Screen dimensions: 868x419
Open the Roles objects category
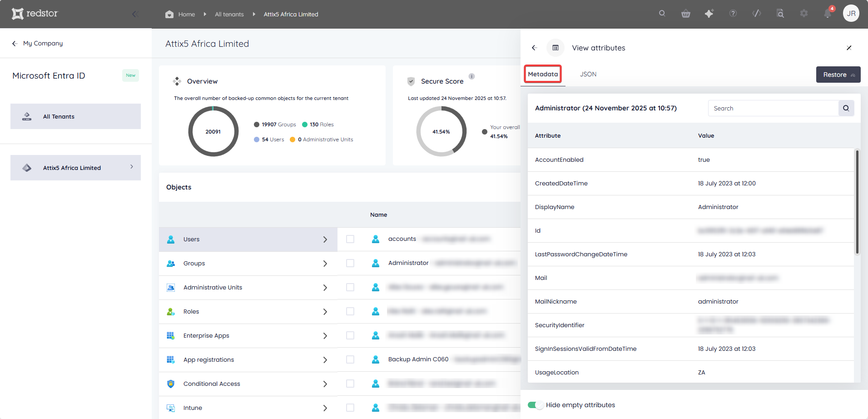[248, 312]
